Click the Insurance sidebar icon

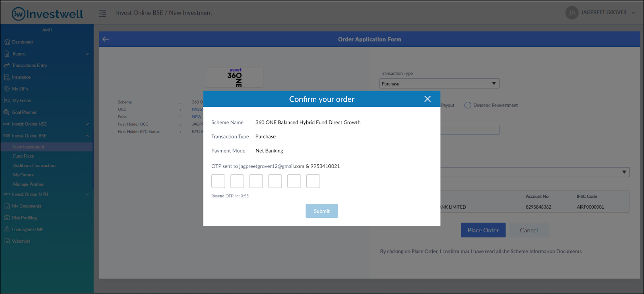point(7,77)
